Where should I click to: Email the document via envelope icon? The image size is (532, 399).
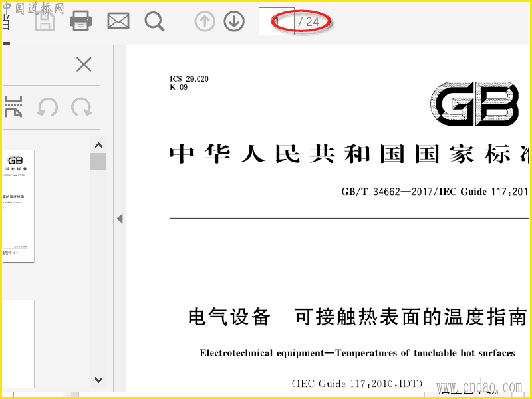point(118,21)
